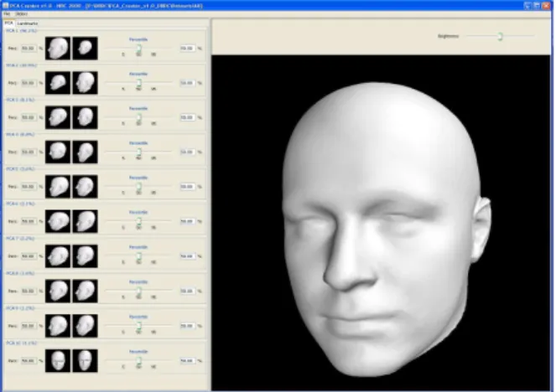The width and height of the screenshot is (556, 392).
Task: Focus PCA 4 left Perc. field
Action: 29,152
